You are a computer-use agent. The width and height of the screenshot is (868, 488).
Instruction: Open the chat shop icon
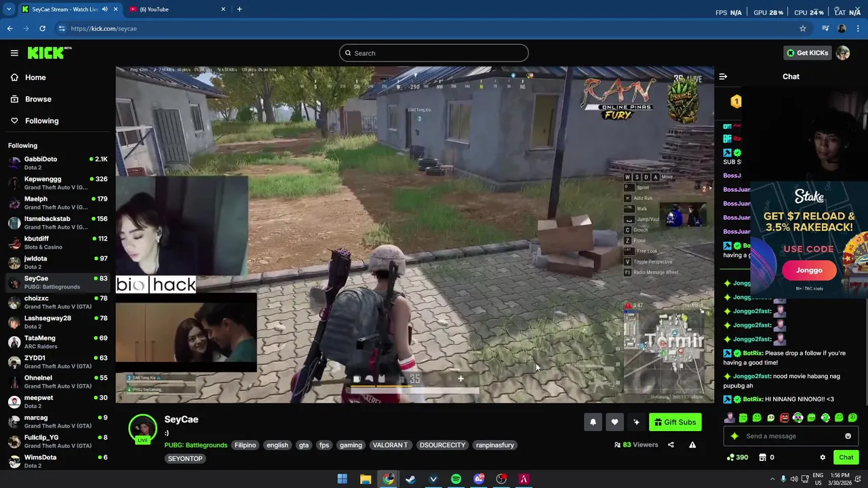coord(766,457)
